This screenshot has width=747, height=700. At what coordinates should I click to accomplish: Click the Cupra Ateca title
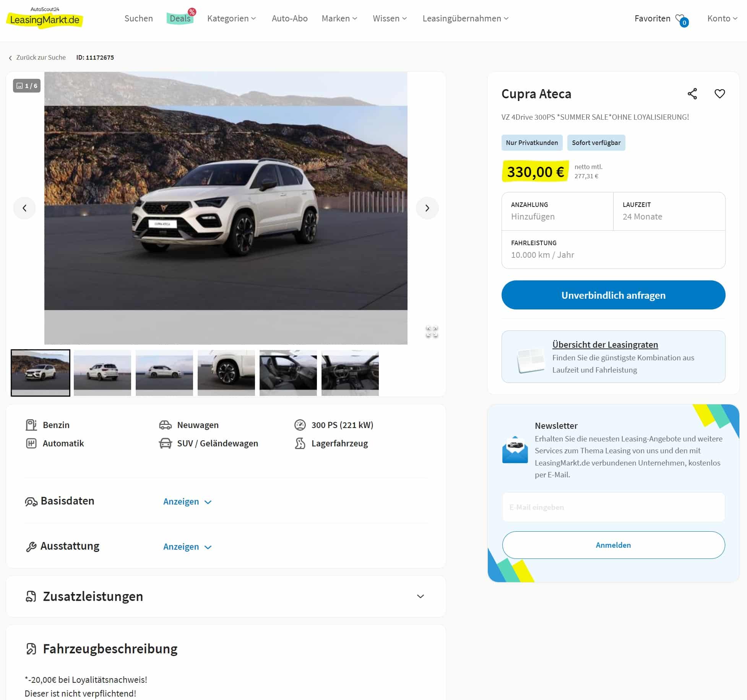point(536,94)
